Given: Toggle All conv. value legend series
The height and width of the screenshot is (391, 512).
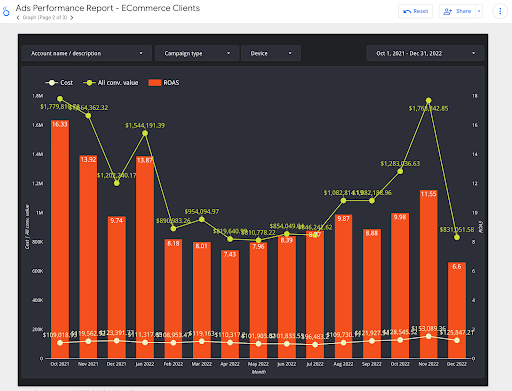Looking at the screenshot, I should click(111, 83).
